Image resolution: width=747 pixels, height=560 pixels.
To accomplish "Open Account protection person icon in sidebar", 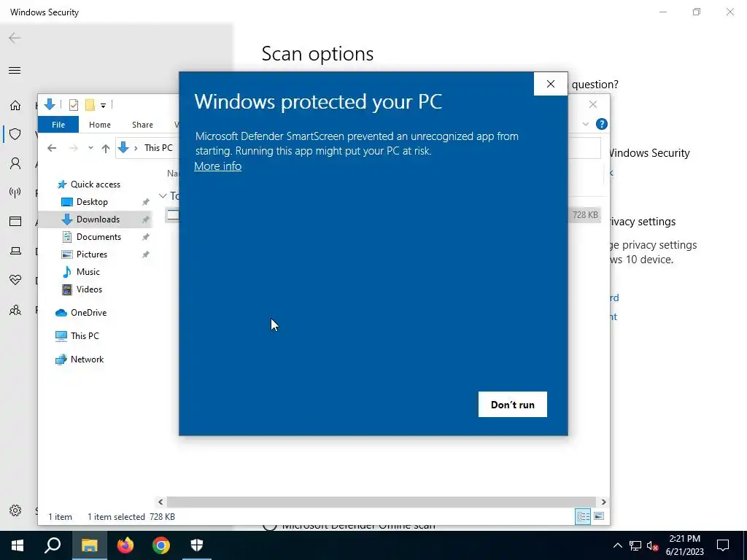I will (15, 164).
